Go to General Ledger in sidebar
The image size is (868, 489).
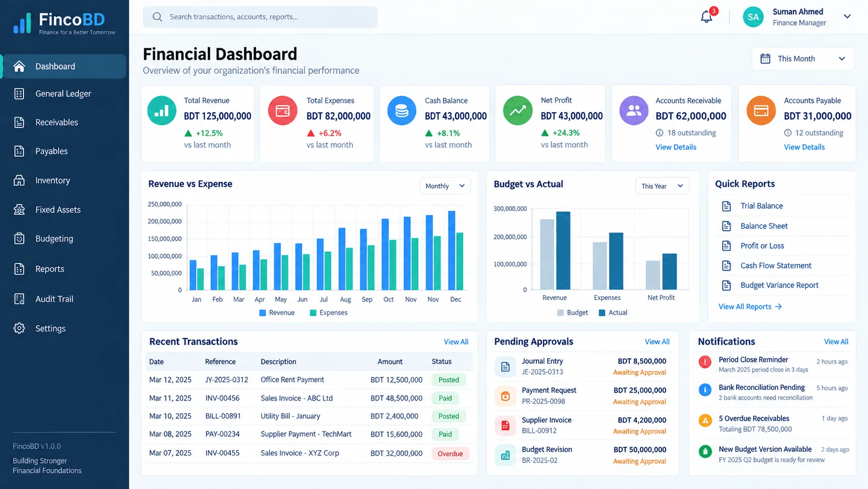63,94
